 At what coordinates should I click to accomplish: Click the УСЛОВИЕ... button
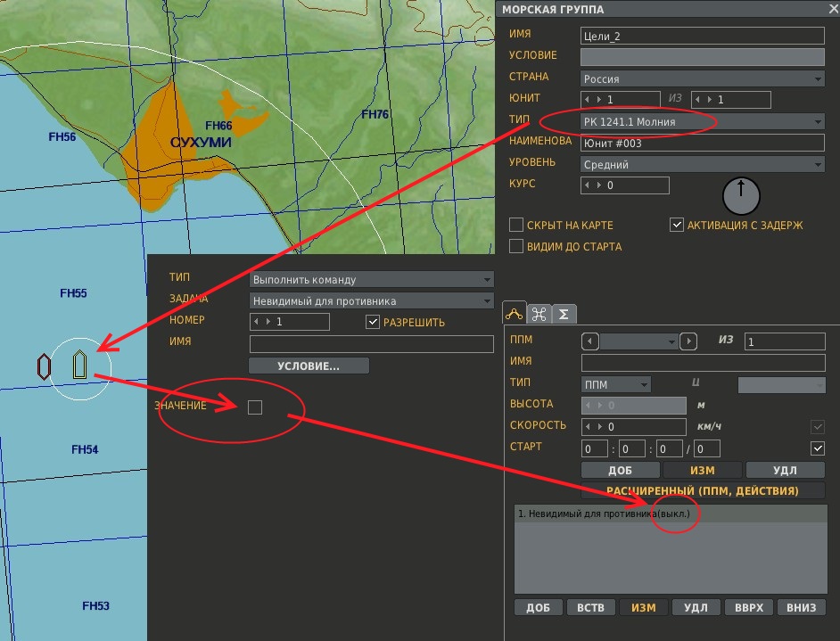(x=309, y=366)
